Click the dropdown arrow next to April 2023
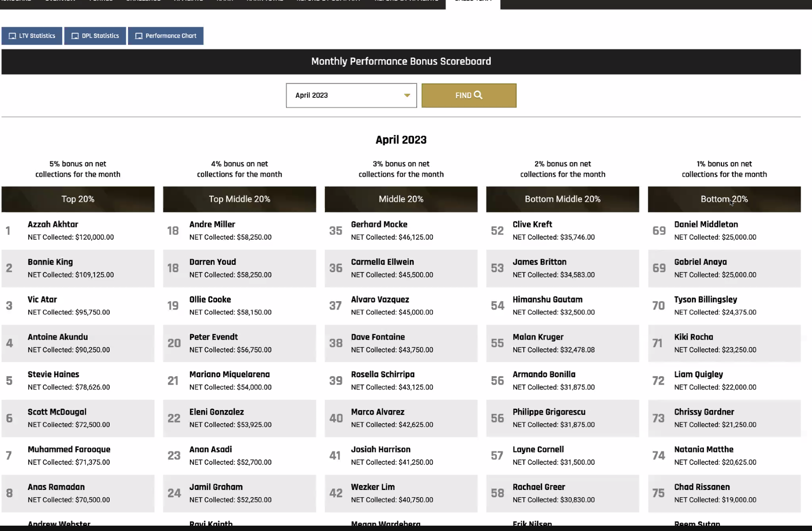 click(x=406, y=95)
